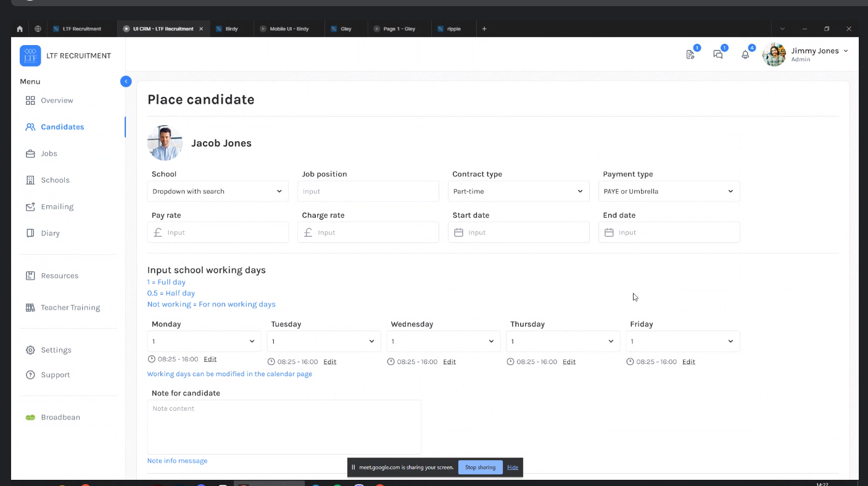Open the document notes icon in header
Viewport: 868px width, 486px height.
click(690, 54)
